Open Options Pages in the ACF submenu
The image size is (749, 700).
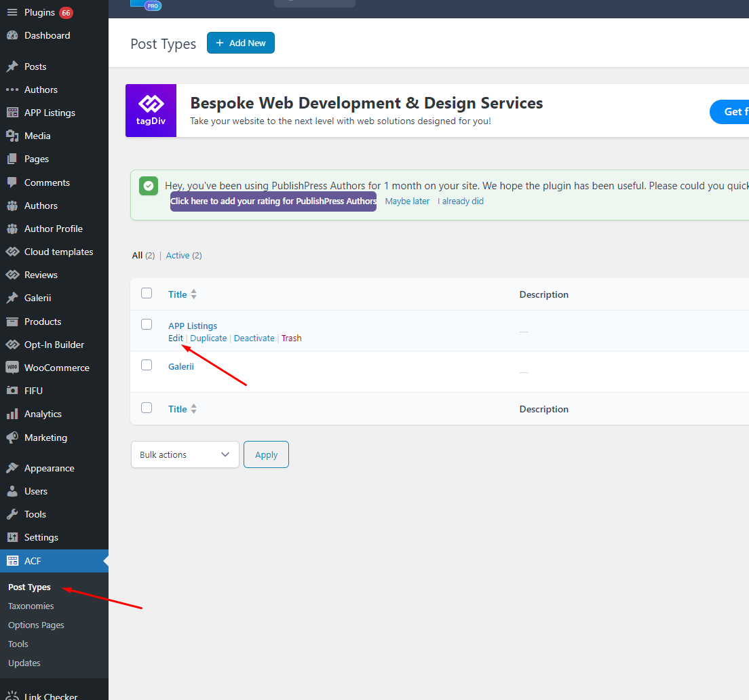[36, 625]
